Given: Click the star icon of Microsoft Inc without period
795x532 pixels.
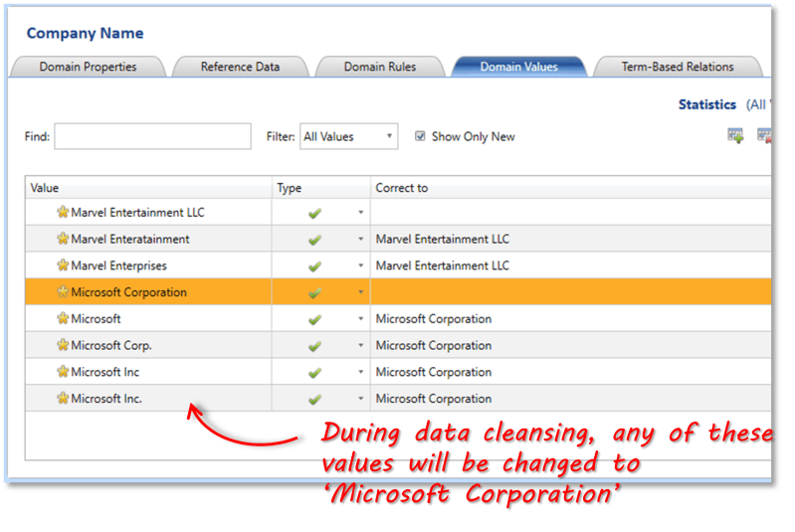Looking at the screenshot, I should click(x=63, y=371).
